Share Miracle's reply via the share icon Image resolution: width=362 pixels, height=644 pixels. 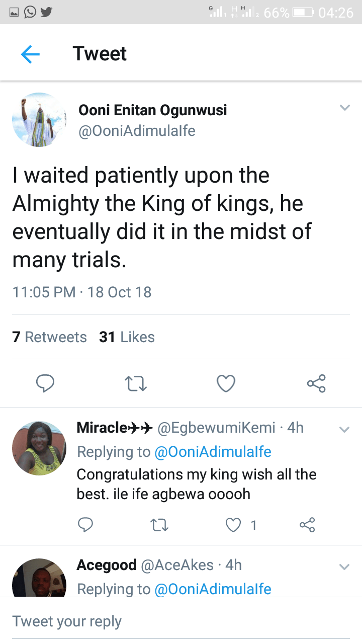[307, 525]
